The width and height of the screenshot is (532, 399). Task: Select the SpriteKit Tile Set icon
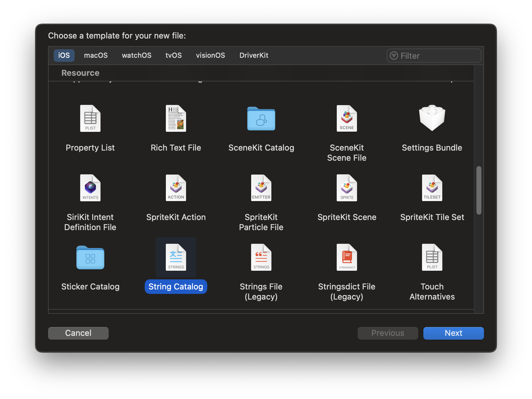(x=432, y=188)
